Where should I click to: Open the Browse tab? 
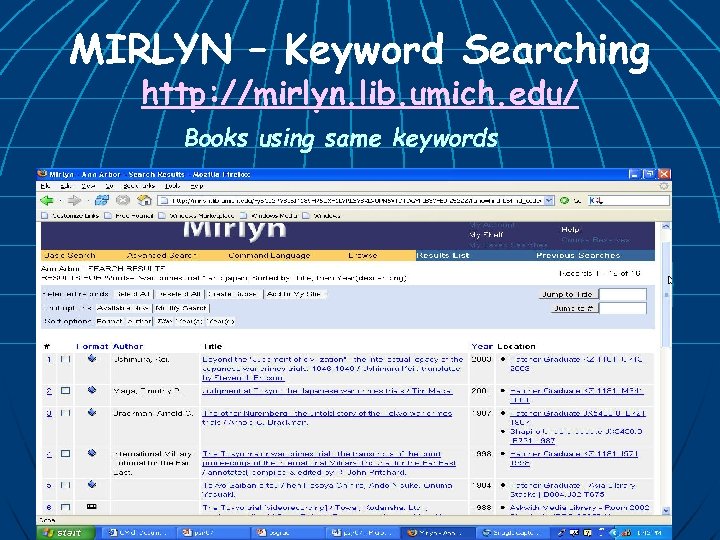(362, 255)
